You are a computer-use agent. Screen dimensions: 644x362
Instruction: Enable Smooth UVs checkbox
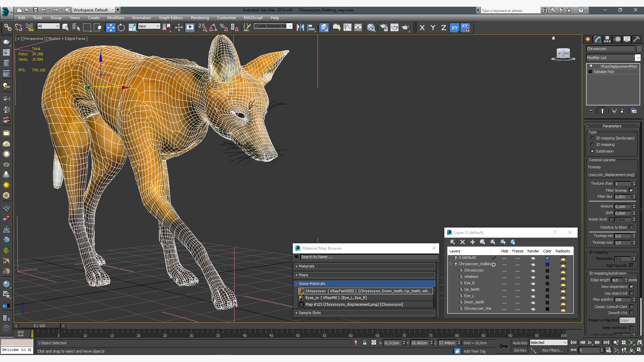[631, 313]
